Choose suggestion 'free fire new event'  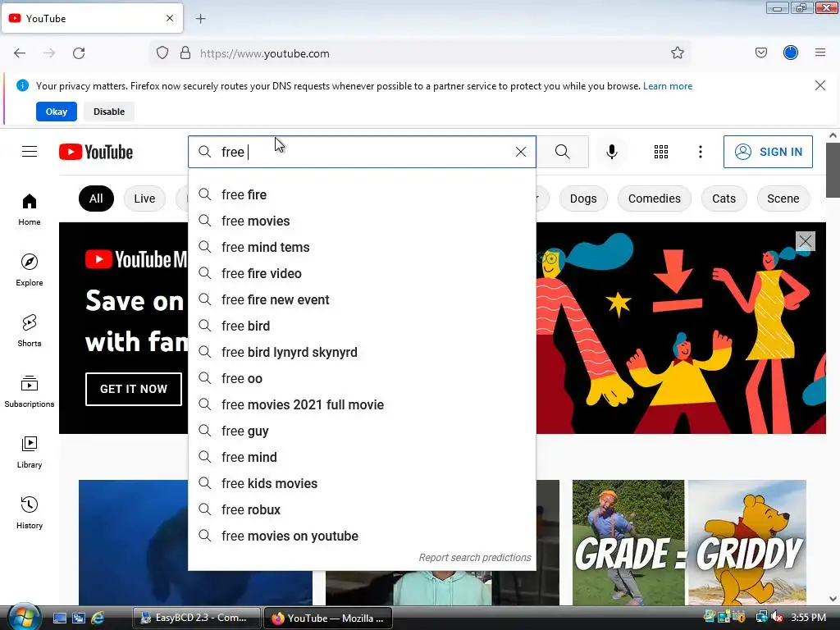362,299
